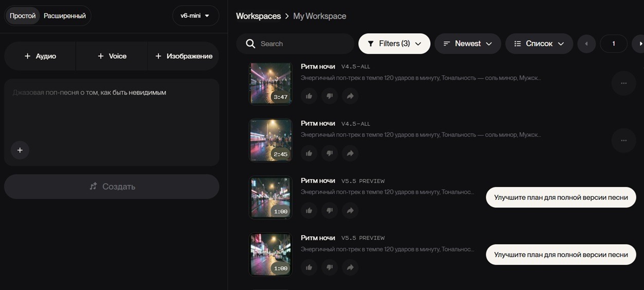The width and height of the screenshot is (644, 290).
Task: Switch to Простой mode
Action: [23, 16]
